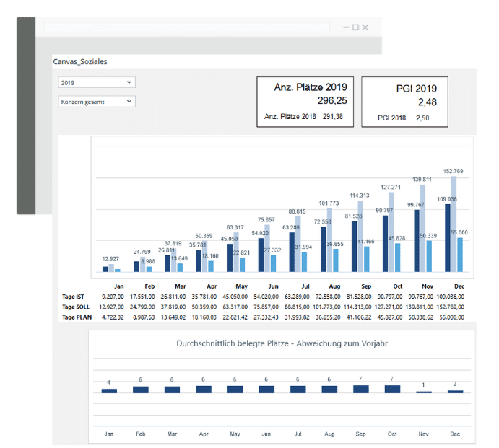Minimize the window using the dash icon

(346, 27)
